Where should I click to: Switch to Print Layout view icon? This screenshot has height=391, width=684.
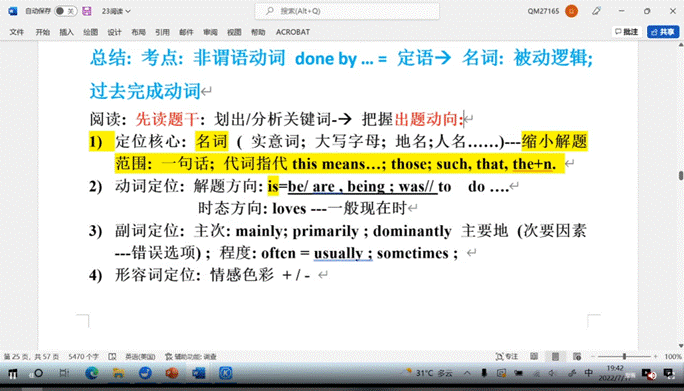555,357
